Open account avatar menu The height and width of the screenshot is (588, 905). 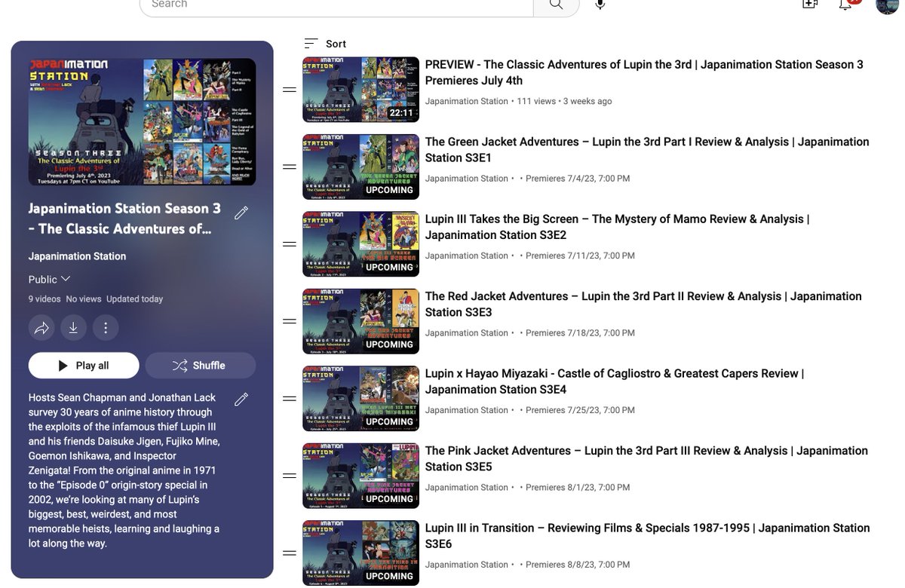pos(887,5)
